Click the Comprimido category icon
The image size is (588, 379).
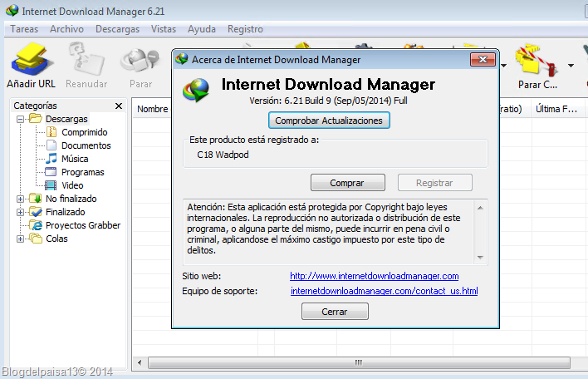pos(51,132)
